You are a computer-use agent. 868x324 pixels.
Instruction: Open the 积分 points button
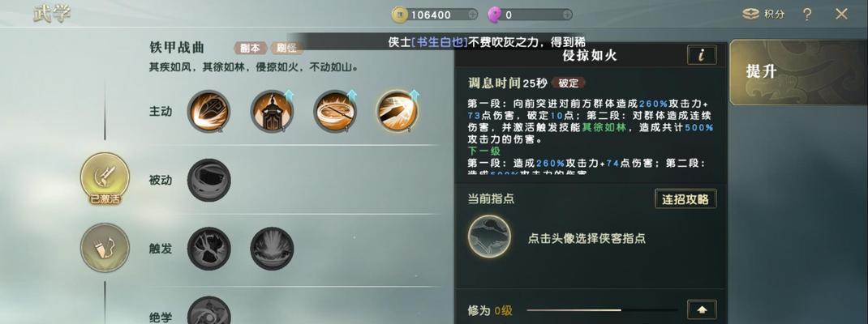point(764,15)
